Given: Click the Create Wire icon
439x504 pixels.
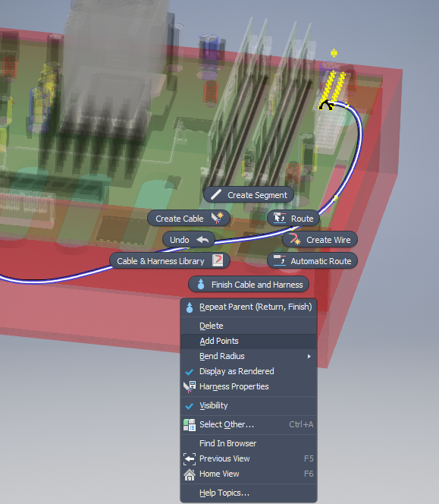Looking at the screenshot, I should [x=294, y=239].
